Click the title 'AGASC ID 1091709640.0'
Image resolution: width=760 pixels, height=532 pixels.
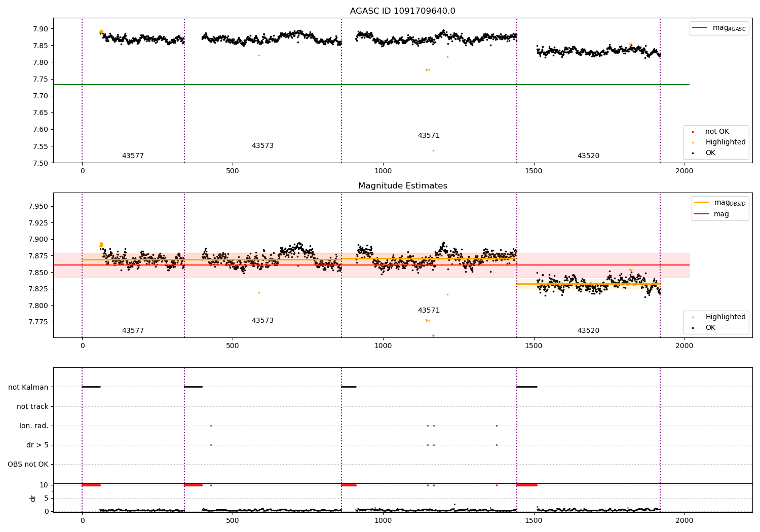coord(403,11)
